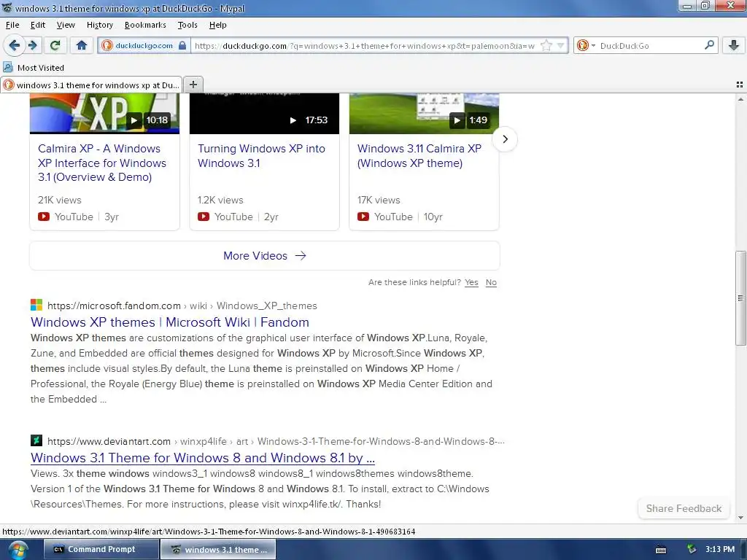Open the Downloads arrow button
This screenshot has width=747, height=560.
pos(734,45)
